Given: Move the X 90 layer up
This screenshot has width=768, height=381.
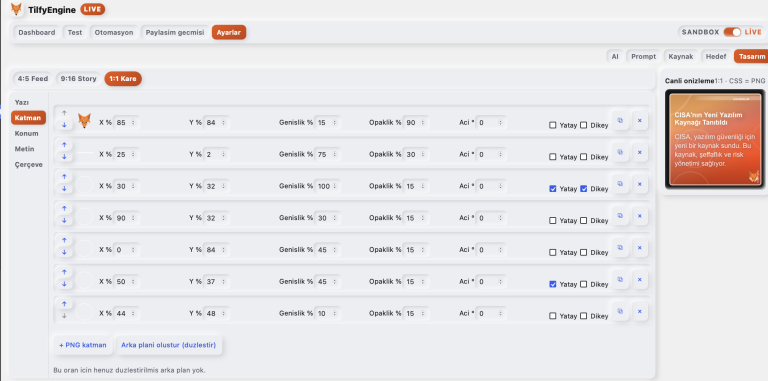Looking at the screenshot, I should coord(64,209).
